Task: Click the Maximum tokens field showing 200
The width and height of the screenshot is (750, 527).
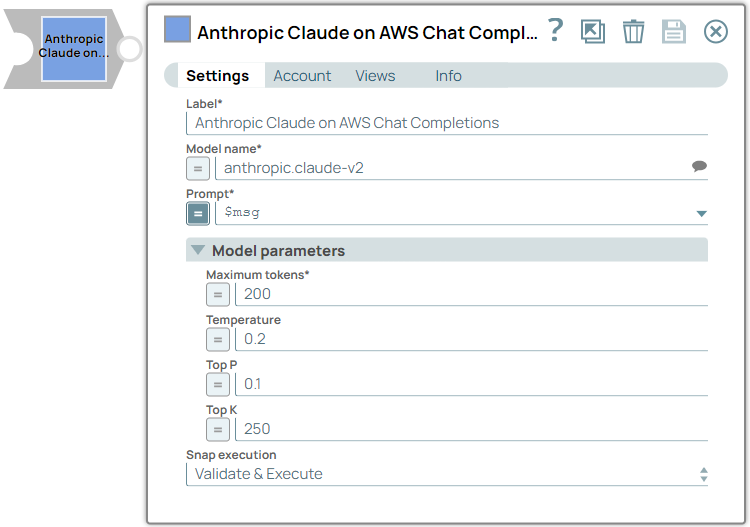Action: (x=472, y=294)
